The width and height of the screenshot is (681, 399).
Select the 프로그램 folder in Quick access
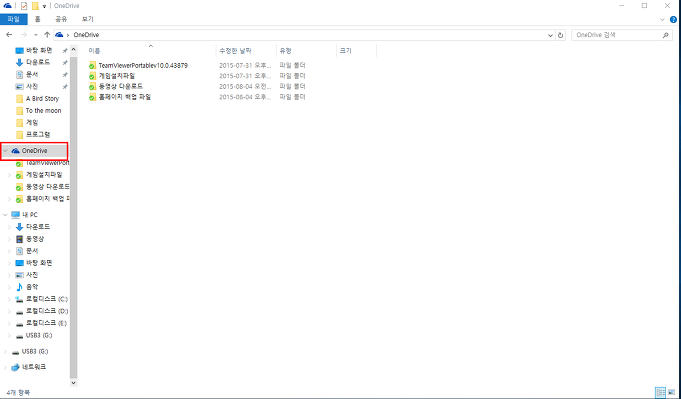tap(38, 135)
